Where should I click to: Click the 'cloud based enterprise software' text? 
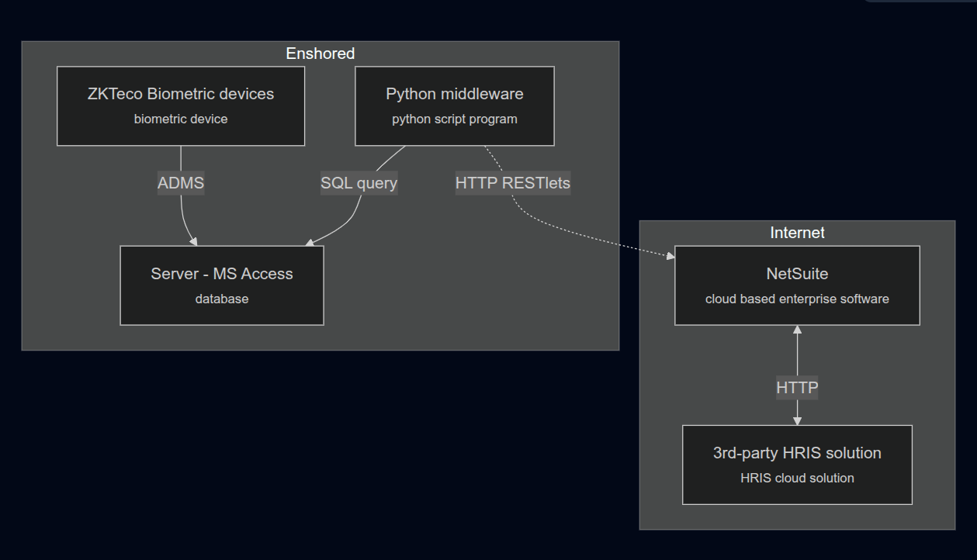pyautogui.click(x=797, y=299)
